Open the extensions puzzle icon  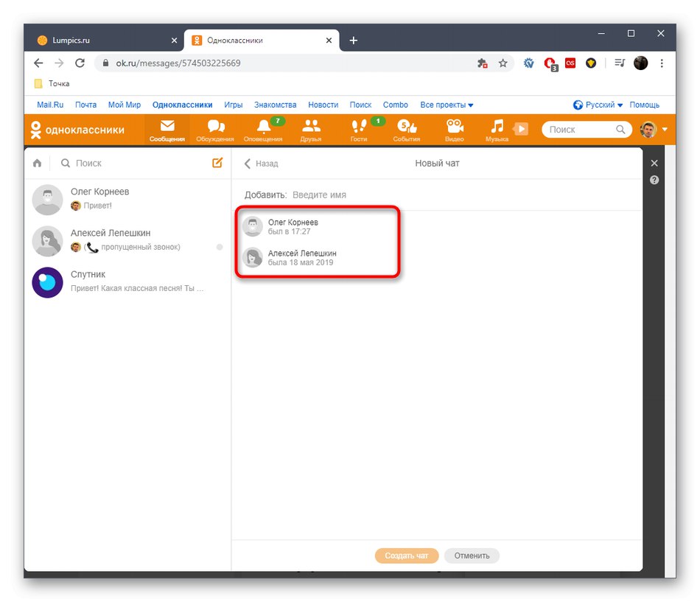(x=482, y=63)
